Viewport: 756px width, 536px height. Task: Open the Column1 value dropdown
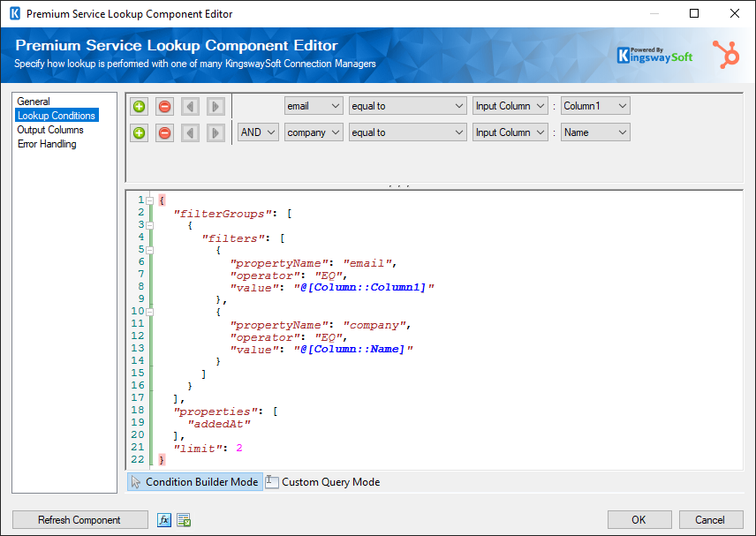(x=595, y=106)
